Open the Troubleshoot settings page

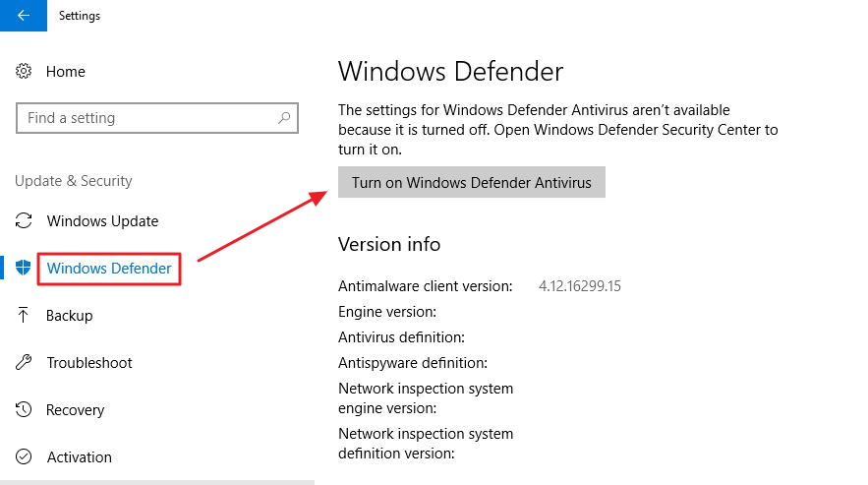point(89,362)
